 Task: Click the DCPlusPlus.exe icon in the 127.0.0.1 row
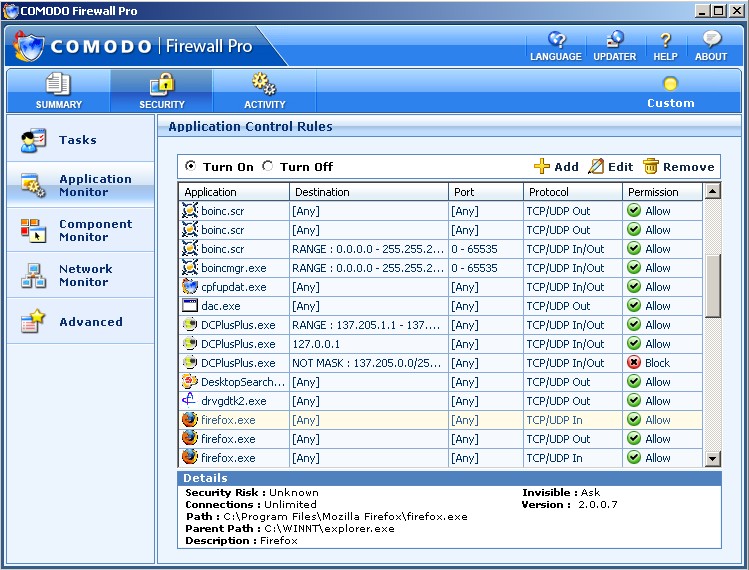tap(190, 344)
